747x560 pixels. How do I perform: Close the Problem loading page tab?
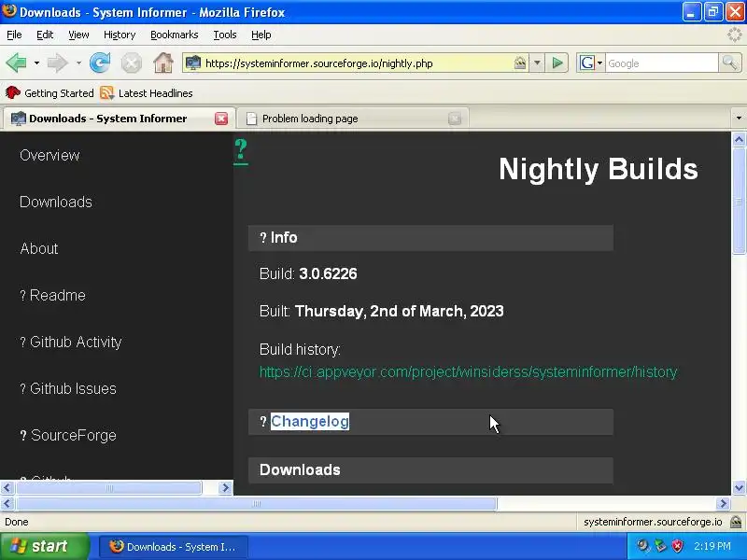(455, 119)
